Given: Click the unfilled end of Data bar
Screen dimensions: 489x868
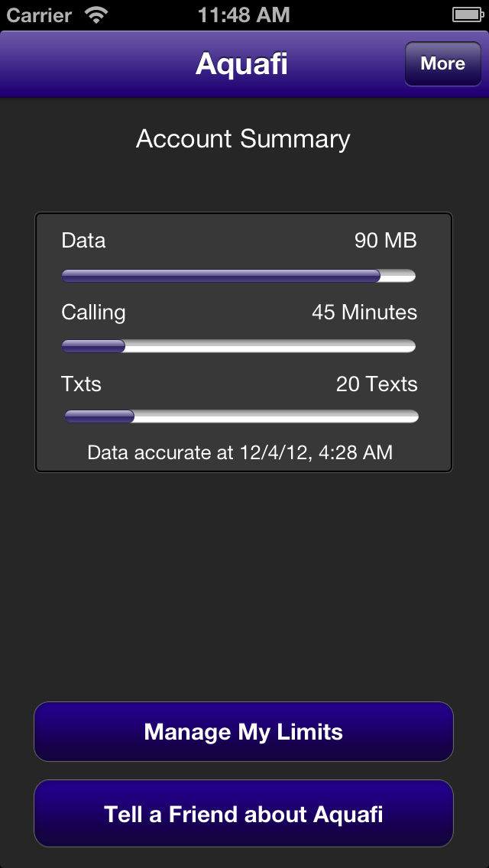Looking at the screenshot, I should (398, 276).
